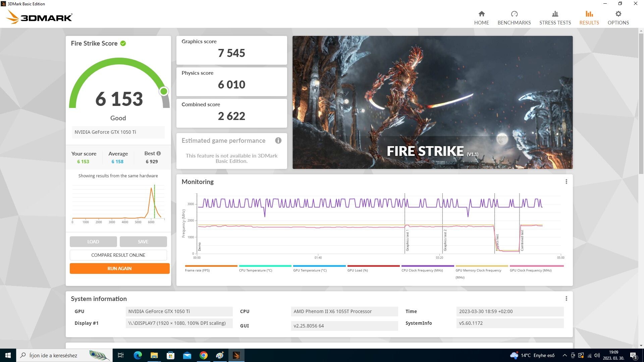Click Compare Result Online button
This screenshot has height=362, width=644.
tap(118, 255)
